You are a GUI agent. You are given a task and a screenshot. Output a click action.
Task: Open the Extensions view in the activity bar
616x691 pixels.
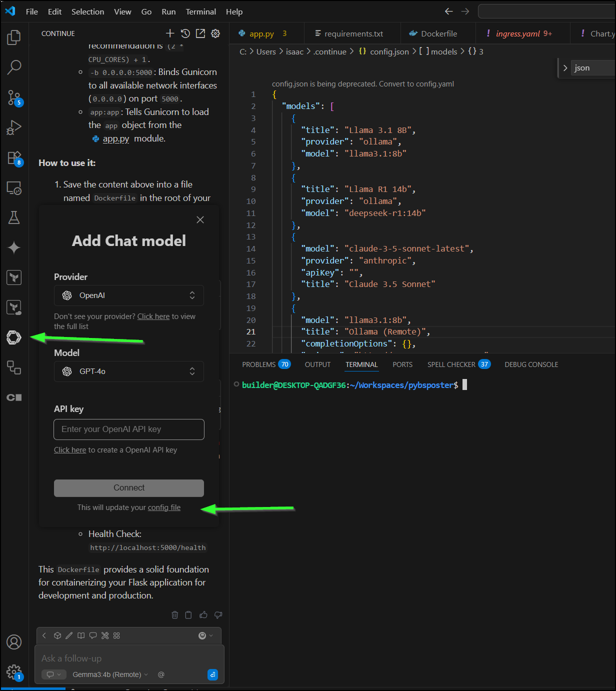click(14, 158)
